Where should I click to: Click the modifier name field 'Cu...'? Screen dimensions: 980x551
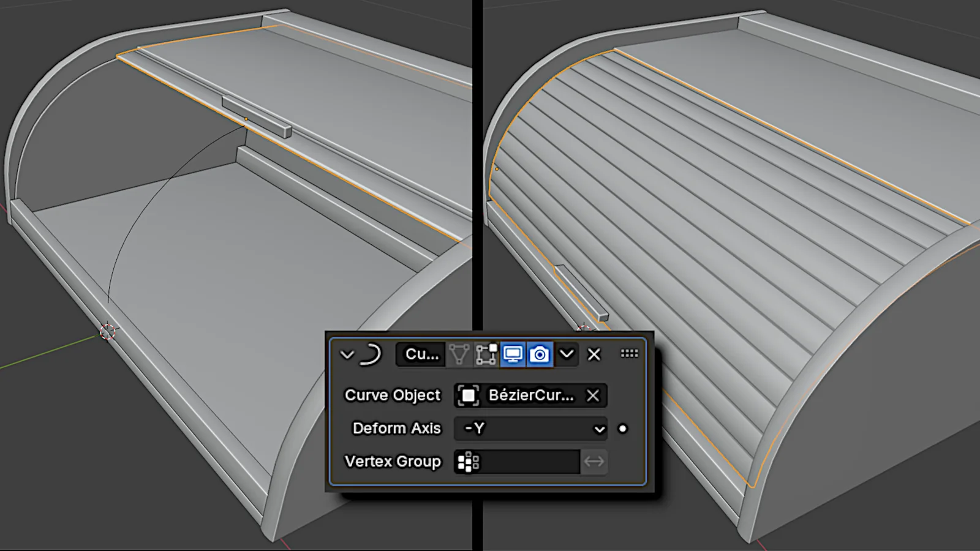point(421,354)
